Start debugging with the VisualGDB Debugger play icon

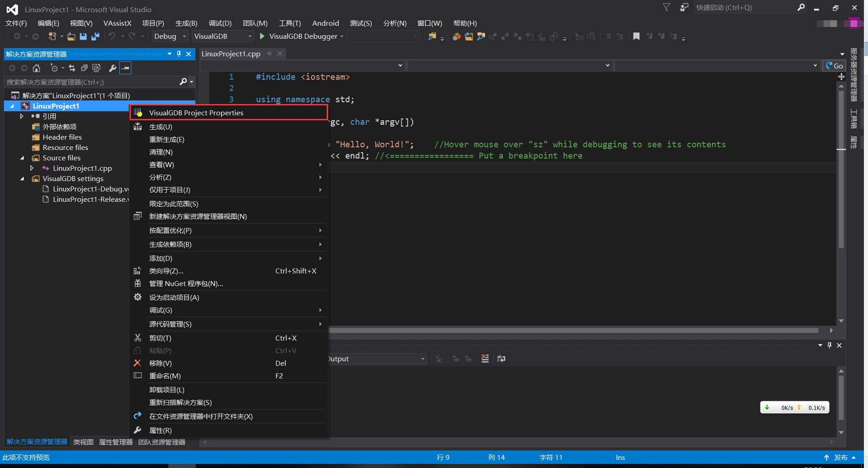pos(262,36)
